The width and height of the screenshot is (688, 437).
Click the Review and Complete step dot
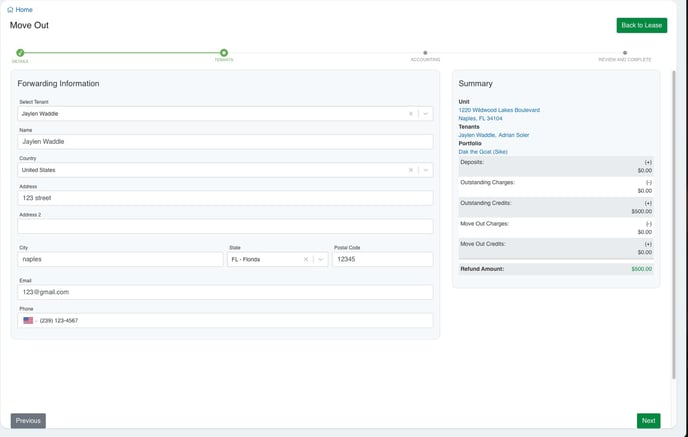(625, 53)
